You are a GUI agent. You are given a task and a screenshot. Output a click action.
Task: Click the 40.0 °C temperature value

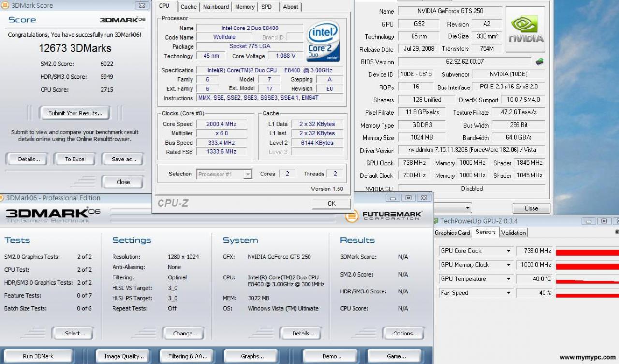click(534, 279)
